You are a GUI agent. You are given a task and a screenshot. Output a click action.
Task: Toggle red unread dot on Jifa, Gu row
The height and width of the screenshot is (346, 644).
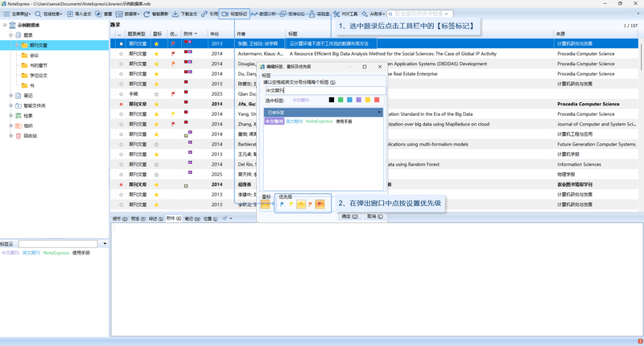122,104
